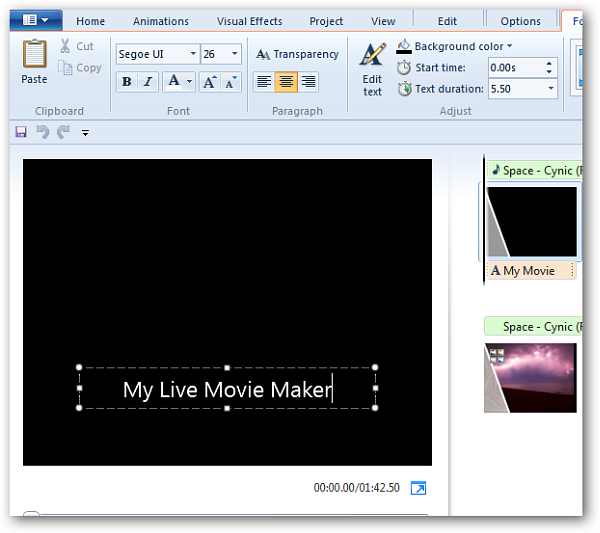Open the Text duration dropdown
Screen dimensions: 600x533
click(x=551, y=89)
